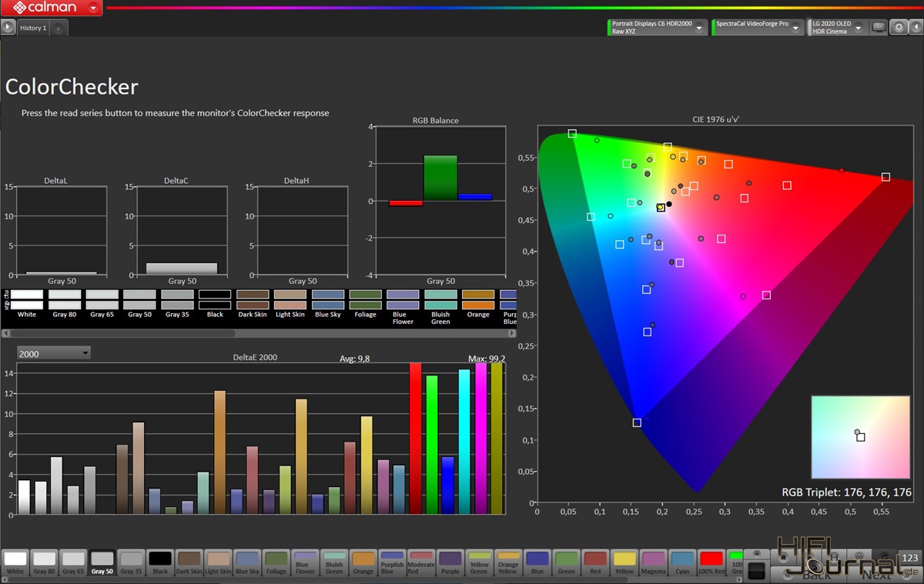Screen dimensions: 924x584
Task: Select the Bluish Green result swatch
Action: coord(440,300)
